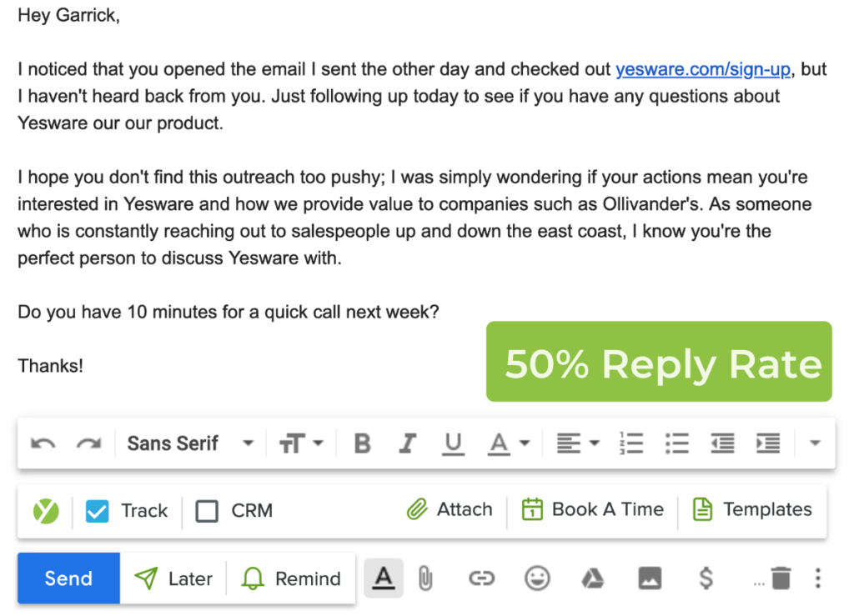
Task: Open the text alignment dropdown
Action: 577,443
